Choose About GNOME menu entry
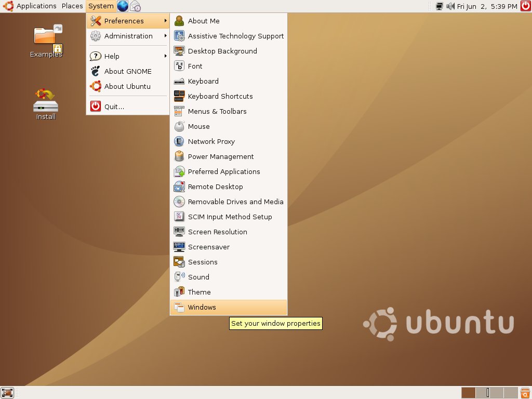The image size is (532, 399). coord(128,71)
